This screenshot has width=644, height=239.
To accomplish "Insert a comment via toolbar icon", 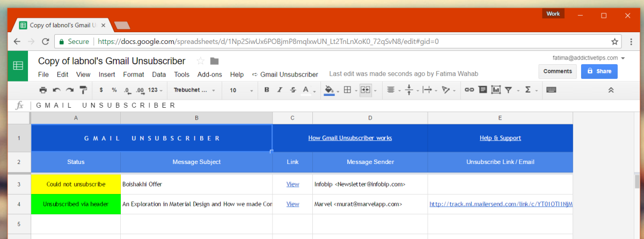I will (x=482, y=90).
